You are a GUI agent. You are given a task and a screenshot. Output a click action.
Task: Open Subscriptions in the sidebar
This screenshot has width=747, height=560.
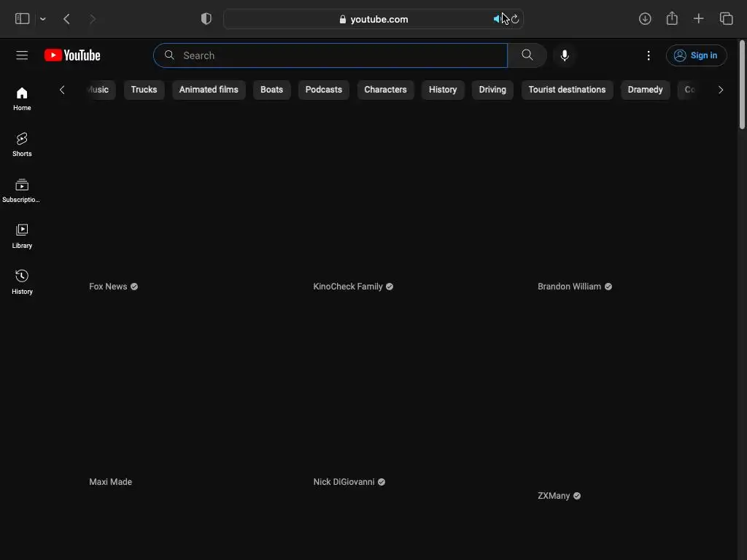tap(22, 191)
